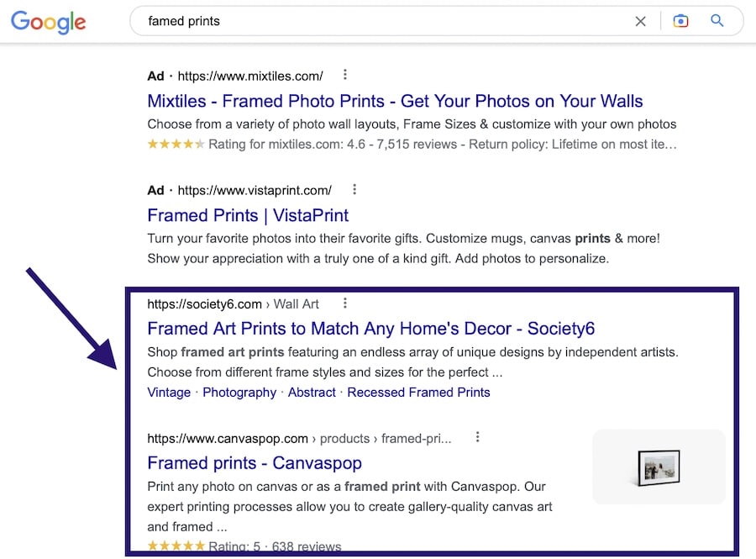Click the canvaspop.com URL breadcrumb
This screenshot has width=756, height=559.
pyautogui.click(x=228, y=438)
